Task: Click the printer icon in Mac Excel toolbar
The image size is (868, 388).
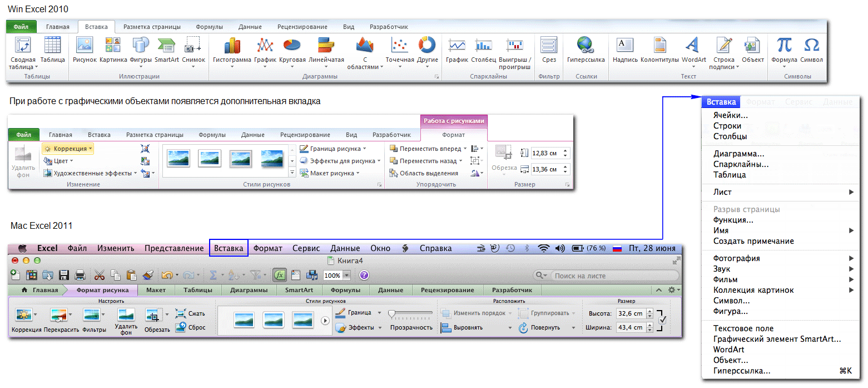Action: (x=80, y=274)
